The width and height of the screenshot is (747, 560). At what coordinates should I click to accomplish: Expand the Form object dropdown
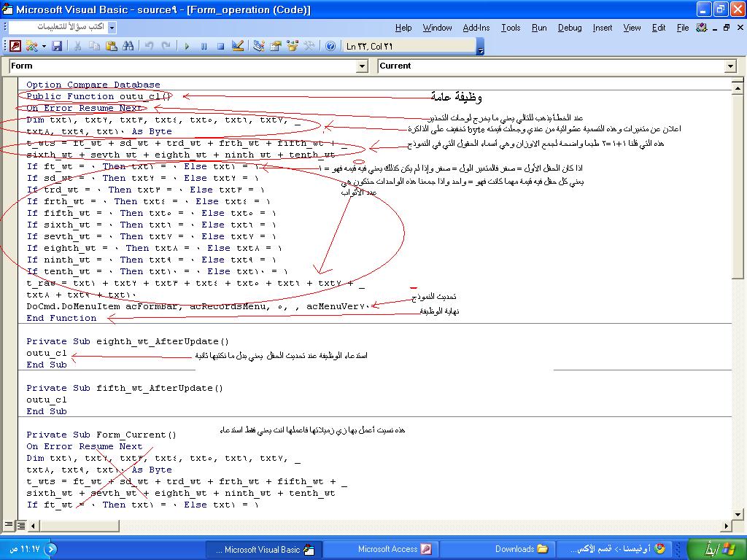pos(362,66)
